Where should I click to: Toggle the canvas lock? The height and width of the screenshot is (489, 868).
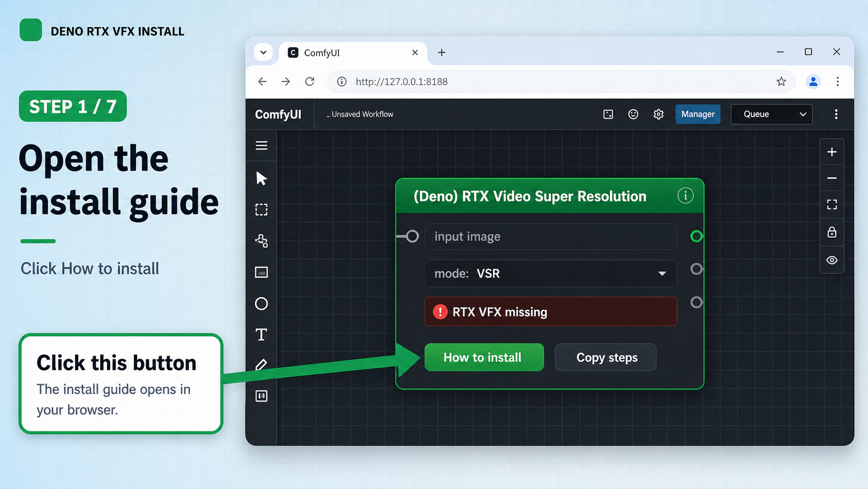tap(832, 232)
